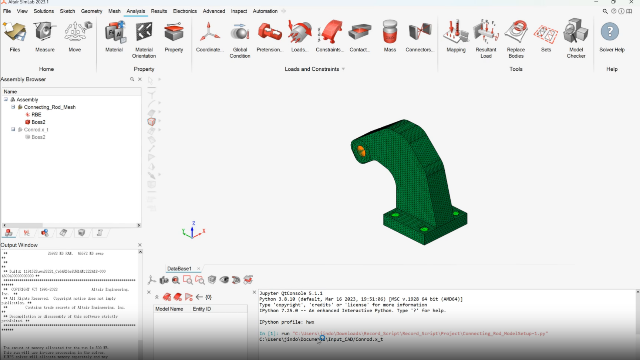Switch to the Inspect ribbon tab
The image size is (640, 360).
click(239, 11)
